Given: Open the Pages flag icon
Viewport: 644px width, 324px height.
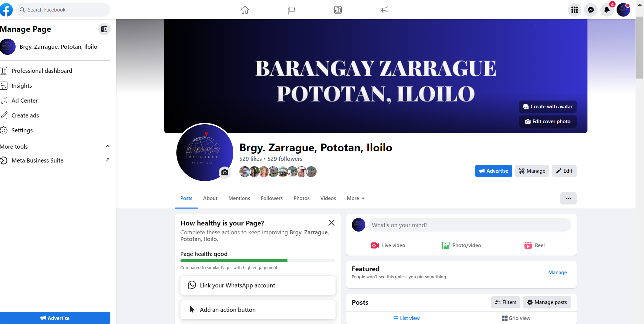Looking at the screenshot, I should coord(292,10).
